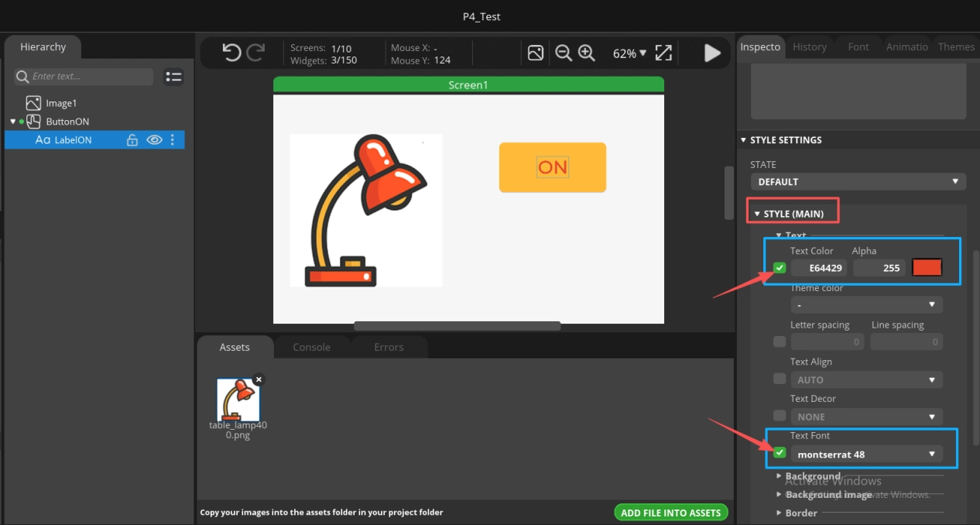Click the undo arrow icon
Screen dimensions: 980x525
tap(231, 53)
